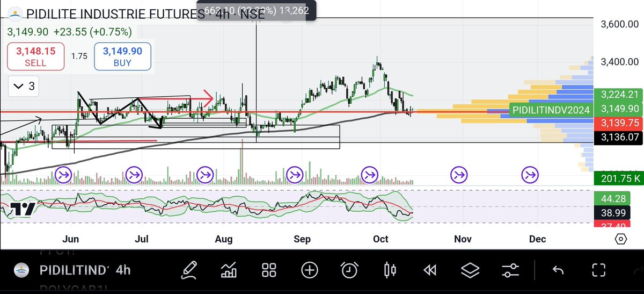Select the PIDILITE INDUSTRIE FUTURES title
Image resolution: width=644 pixels, height=294 pixels.
pos(115,15)
